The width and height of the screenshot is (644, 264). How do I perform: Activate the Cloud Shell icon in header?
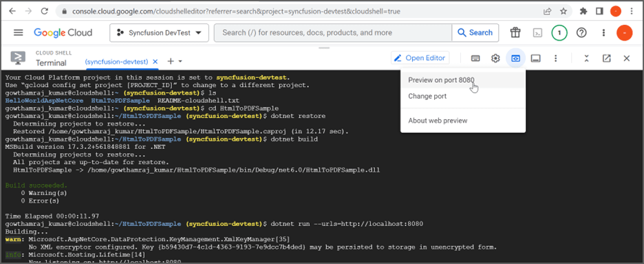click(537, 33)
